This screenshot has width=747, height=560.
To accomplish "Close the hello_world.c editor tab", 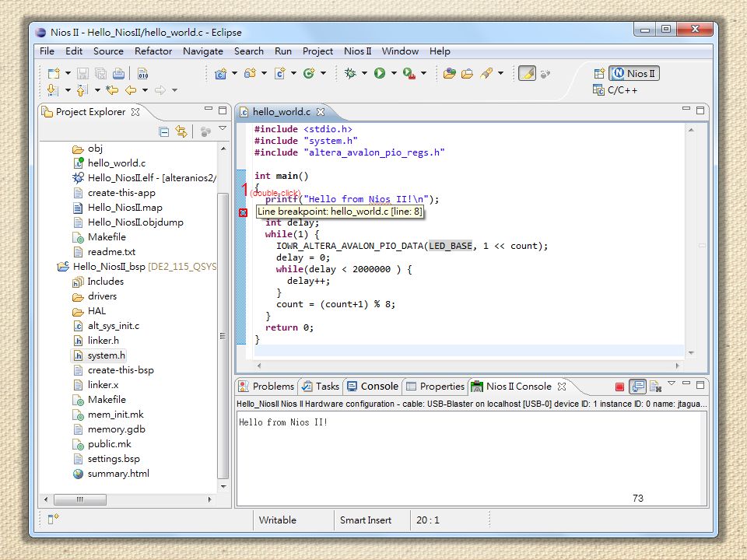I will [321, 112].
